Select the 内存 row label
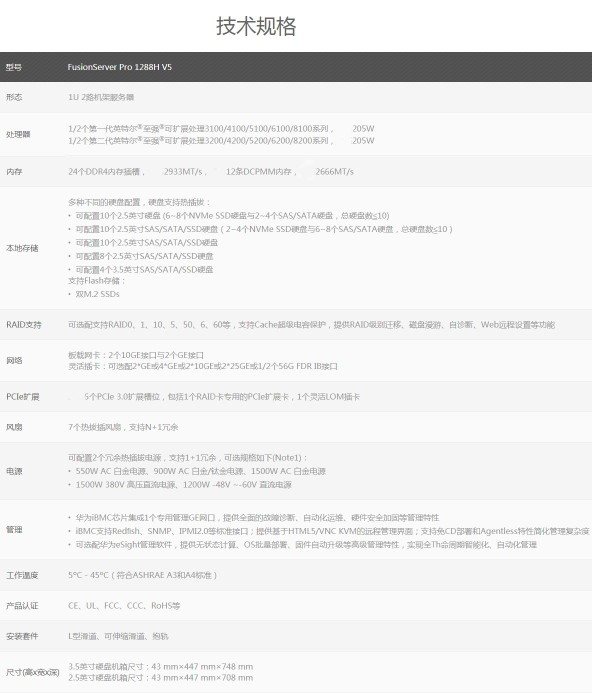 click(14, 171)
